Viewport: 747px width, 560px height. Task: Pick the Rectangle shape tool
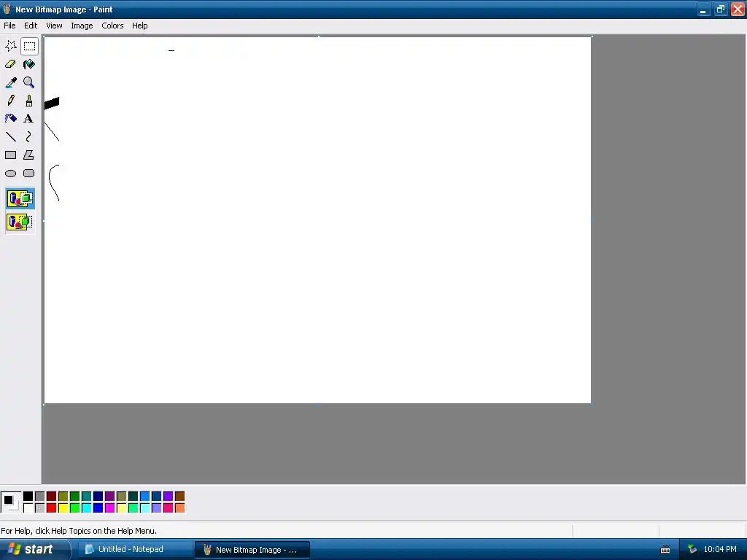(x=10, y=155)
